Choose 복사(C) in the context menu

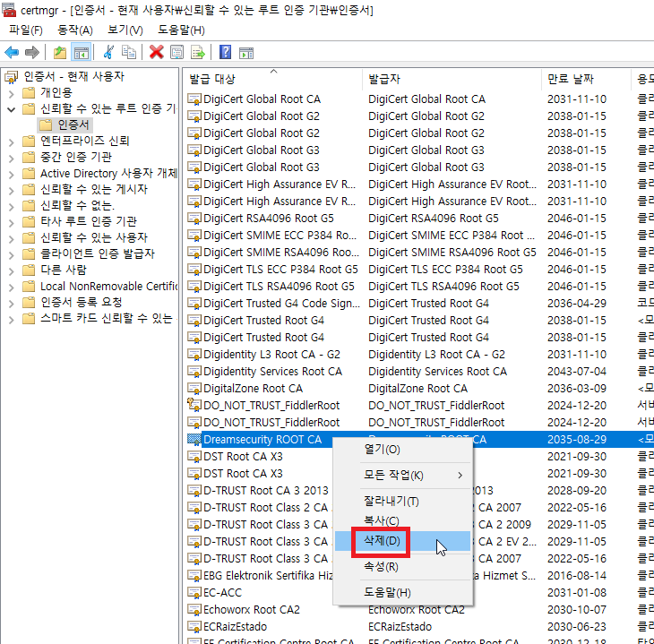403,521
